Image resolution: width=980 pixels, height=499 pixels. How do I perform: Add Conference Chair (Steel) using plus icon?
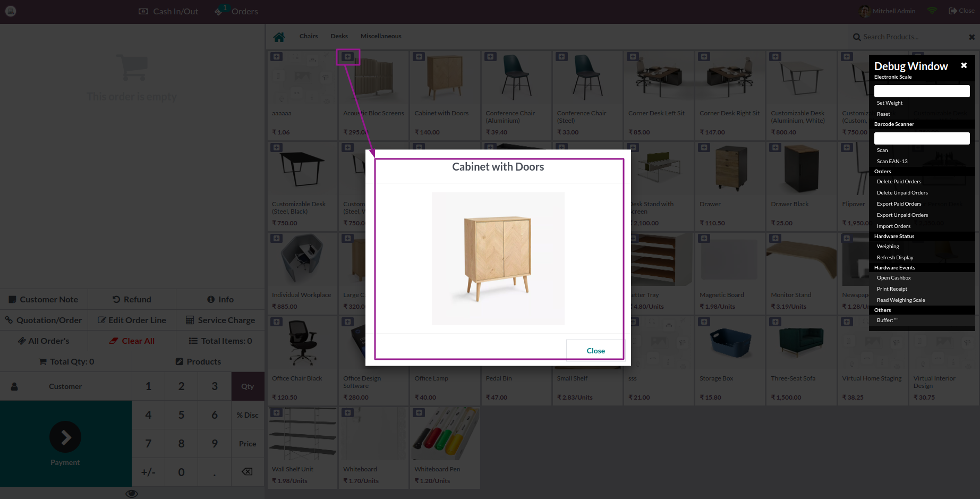click(x=561, y=56)
